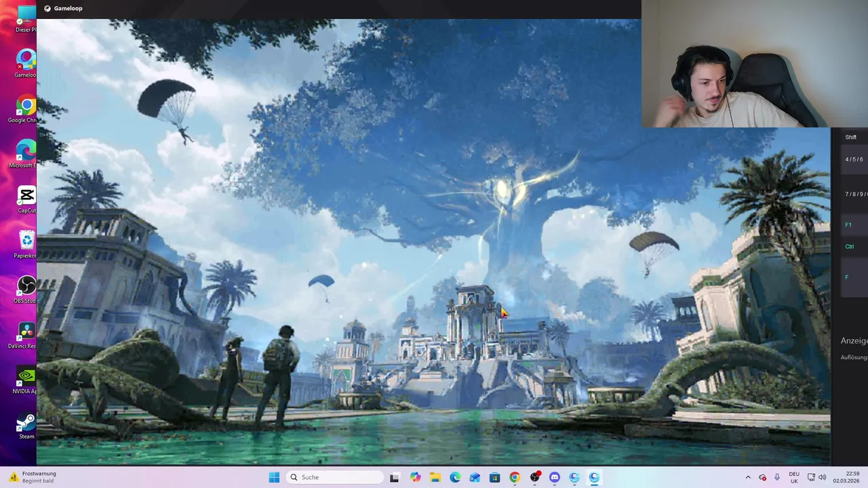Open Task View on the taskbar

tap(394, 477)
